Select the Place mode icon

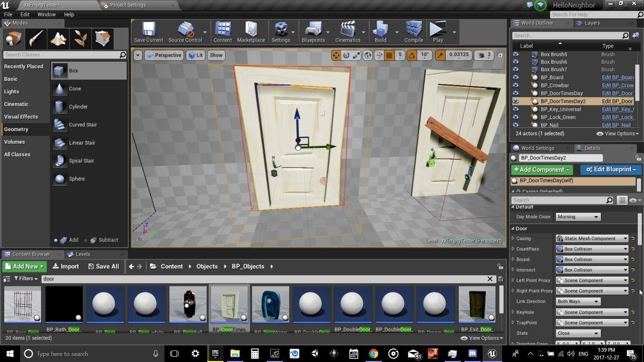tap(14, 39)
